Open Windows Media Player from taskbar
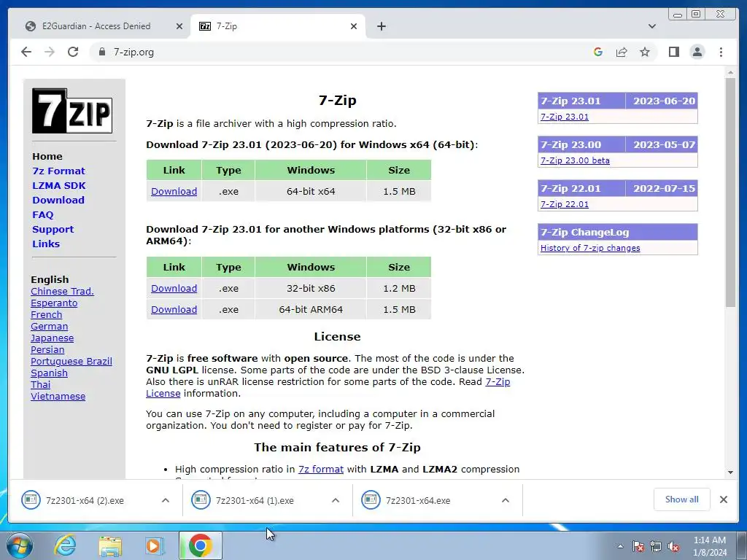747x560 pixels. tap(155, 545)
